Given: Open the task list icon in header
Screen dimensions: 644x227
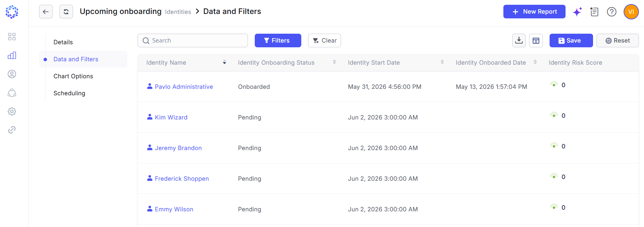Looking at the screenshot, I should click(594, 12).
